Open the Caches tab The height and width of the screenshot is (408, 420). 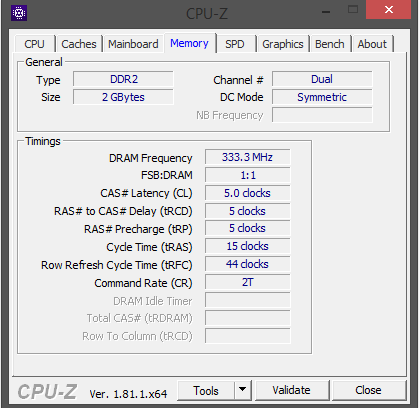click(x=79, y=44)
